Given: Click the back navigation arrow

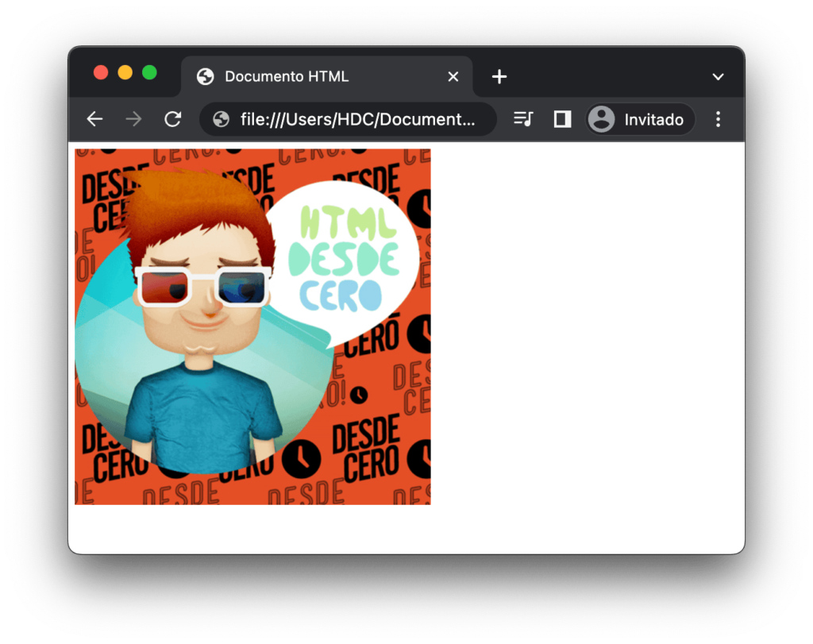Looking at the screenshot, I should coord(94,119).
